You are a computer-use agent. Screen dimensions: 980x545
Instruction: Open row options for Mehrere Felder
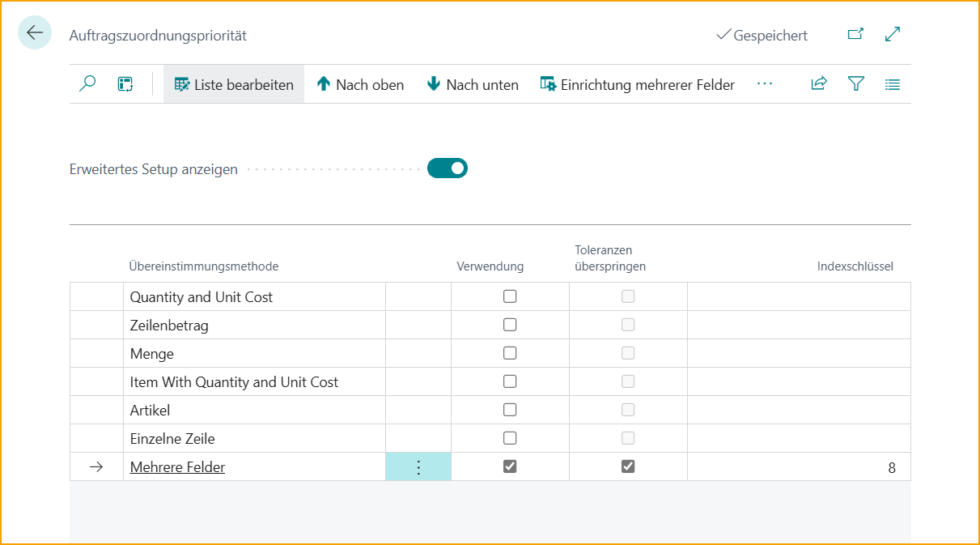click(418, 467)
